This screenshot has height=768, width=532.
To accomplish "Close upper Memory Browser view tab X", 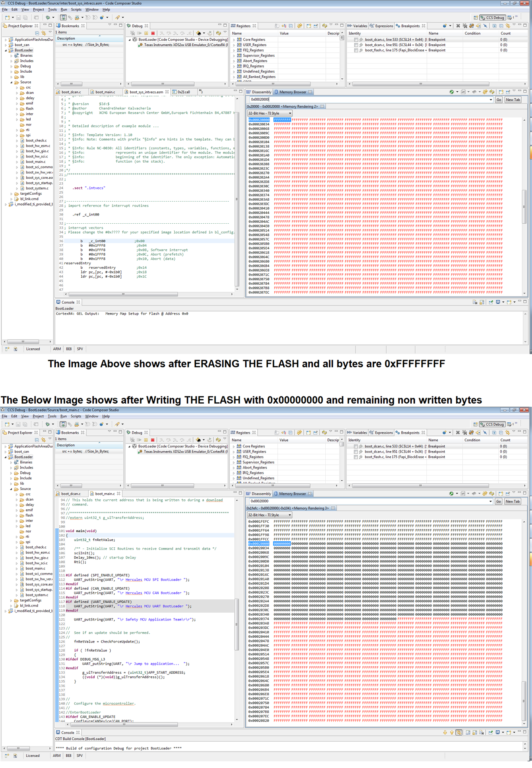I will click(x=310, y=92).
